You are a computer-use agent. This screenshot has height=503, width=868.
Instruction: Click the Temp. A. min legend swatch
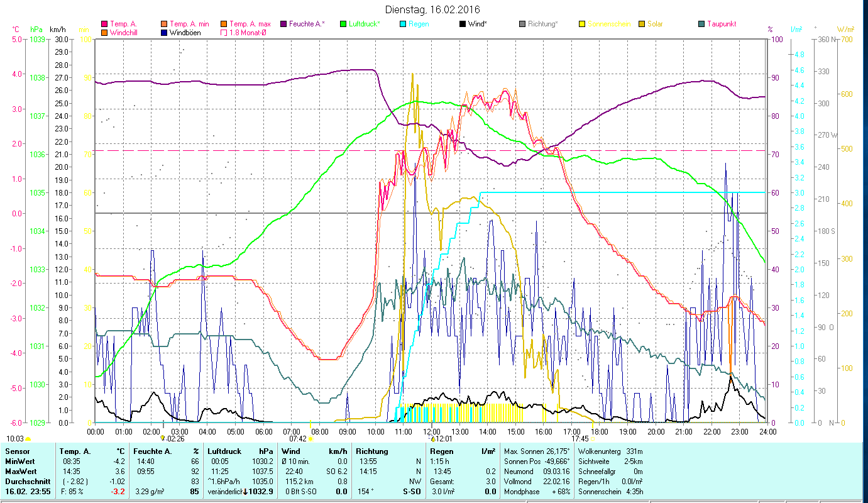(x=165, y=24)
